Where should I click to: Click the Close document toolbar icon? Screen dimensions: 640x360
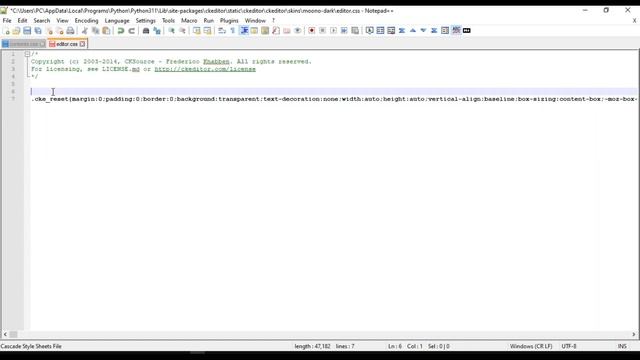click(x=49, y=31)
